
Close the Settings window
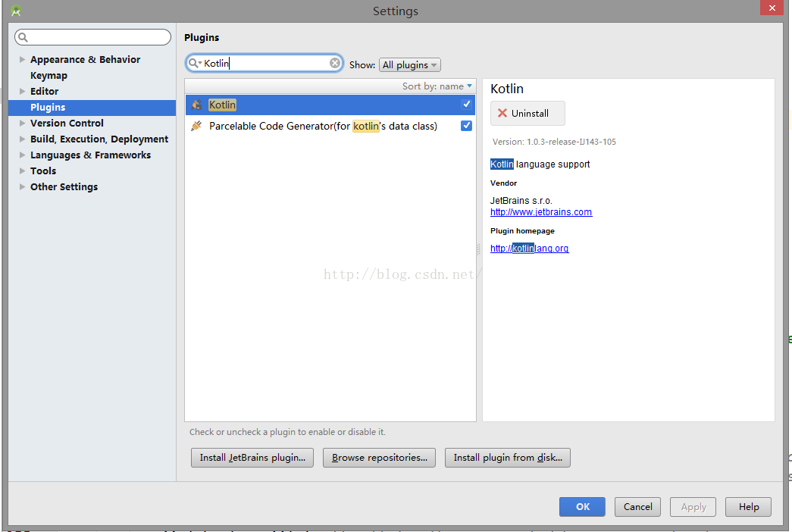pos(772,8)
